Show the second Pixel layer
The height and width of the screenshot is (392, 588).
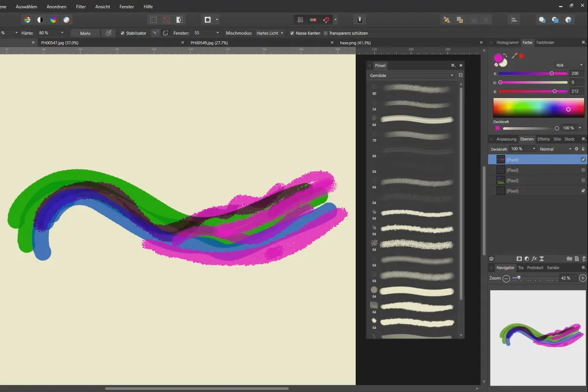[583, 170]
